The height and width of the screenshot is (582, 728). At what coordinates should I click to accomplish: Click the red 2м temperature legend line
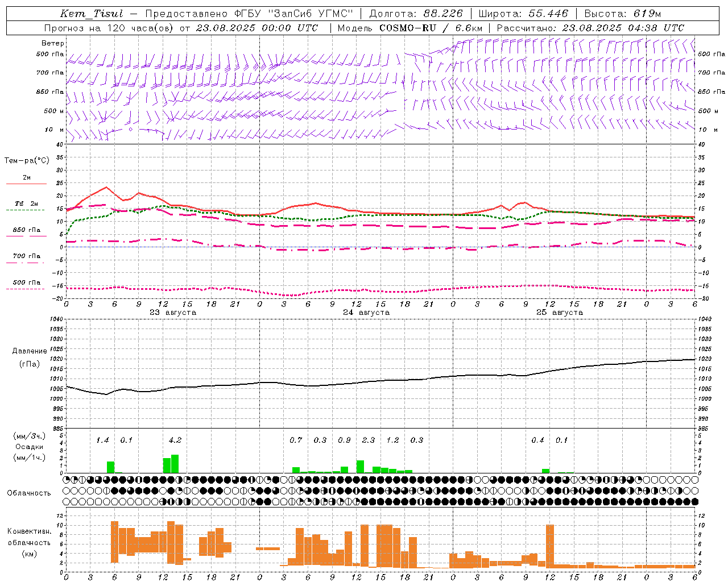(x=26, y=184)
